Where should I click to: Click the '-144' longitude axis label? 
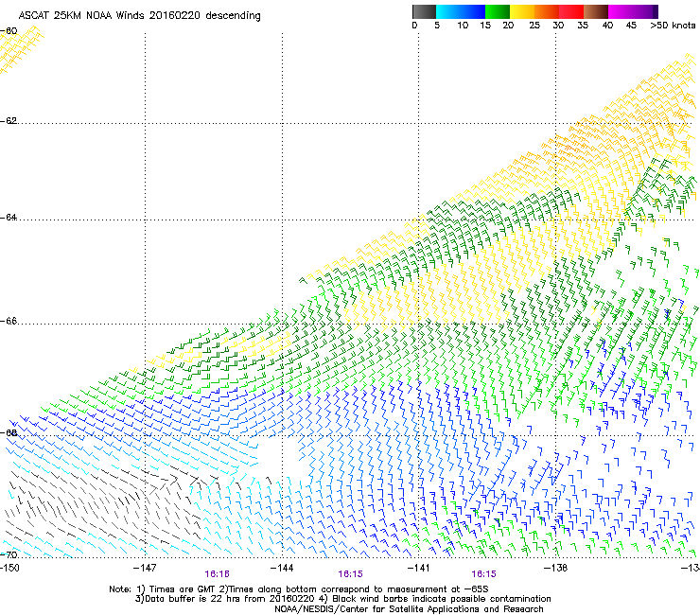pos(282,568)
